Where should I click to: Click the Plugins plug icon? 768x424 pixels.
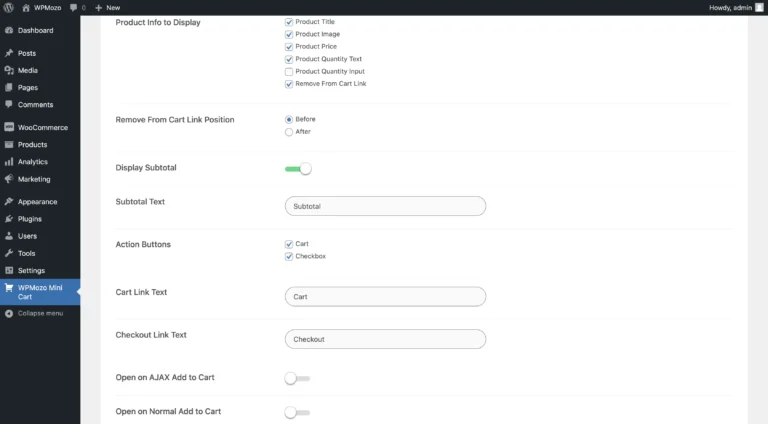click(x=9, y=218)
